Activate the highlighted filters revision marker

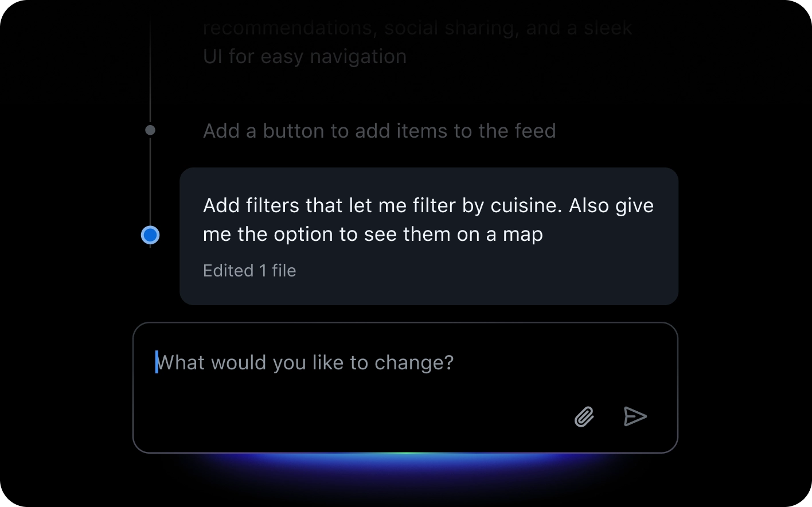click(150, 235)
